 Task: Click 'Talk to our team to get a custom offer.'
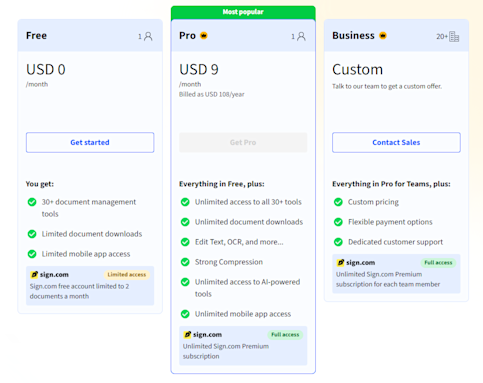pos(387,86)
